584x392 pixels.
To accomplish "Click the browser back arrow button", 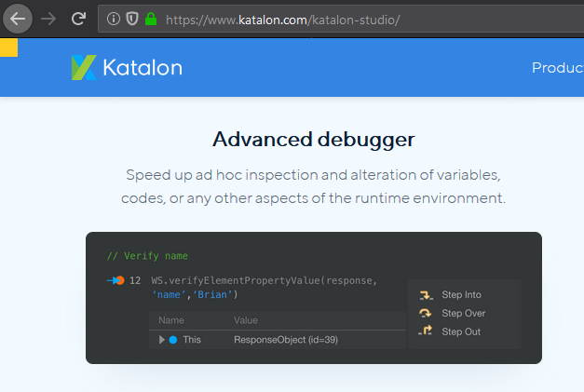I will (x=18, y=18).
